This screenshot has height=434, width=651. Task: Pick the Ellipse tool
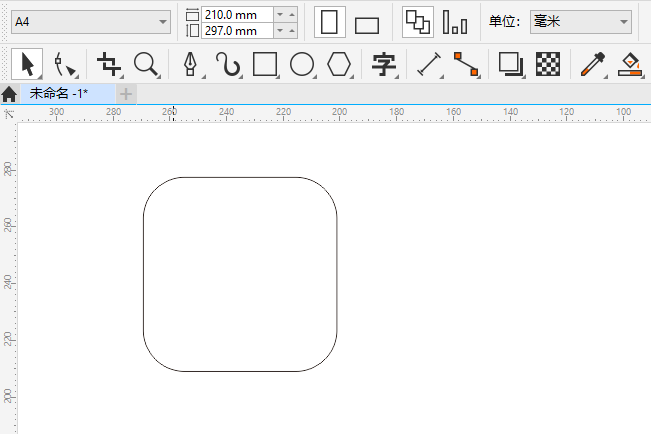302,65
